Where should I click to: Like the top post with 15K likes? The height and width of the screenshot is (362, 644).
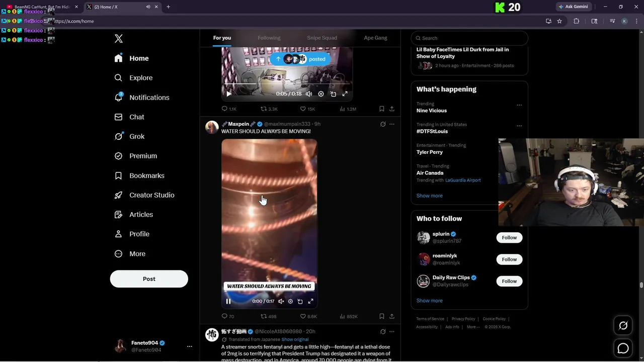307,109
